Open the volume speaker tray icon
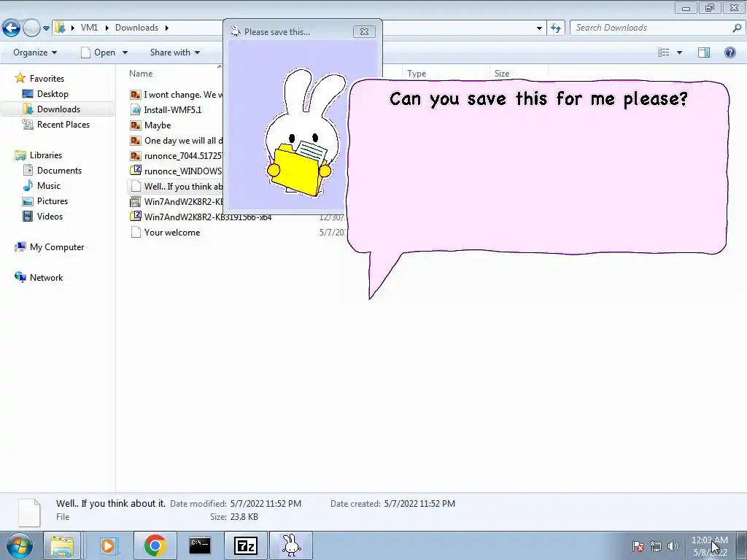The height and width of the screenshot is (560, 747). pos(673,546)
